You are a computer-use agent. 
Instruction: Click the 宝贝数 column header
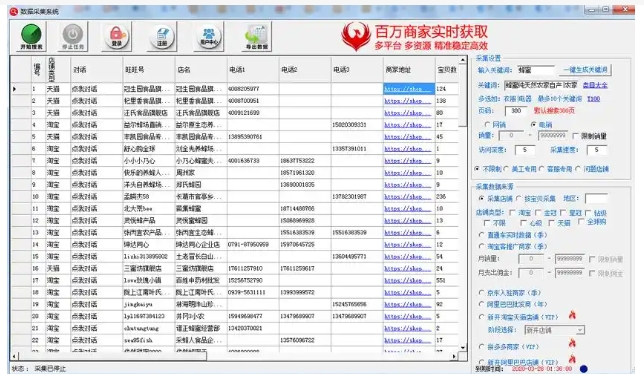pyautogui.click(x=447, y=70)
